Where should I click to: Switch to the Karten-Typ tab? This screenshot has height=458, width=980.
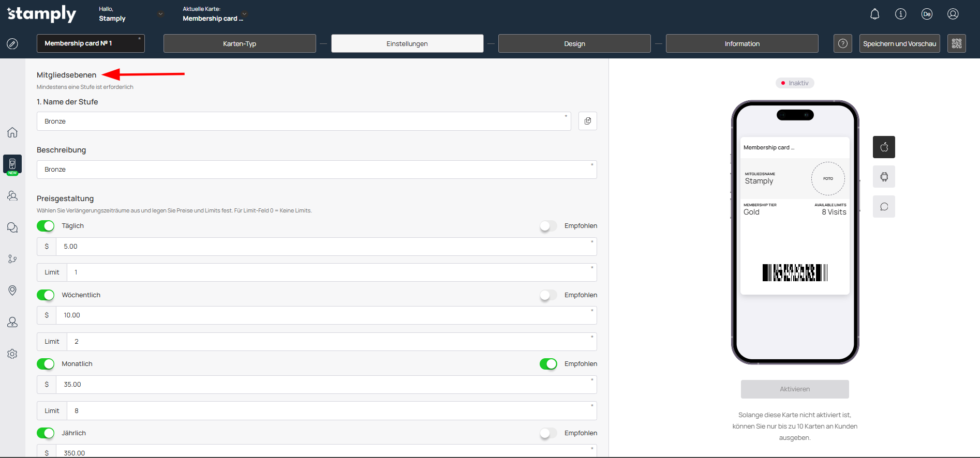tap(240, 43)
